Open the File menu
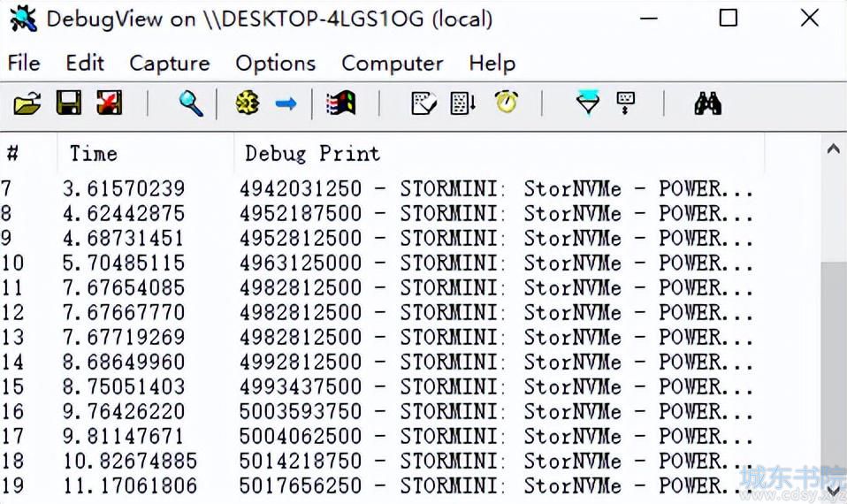 24,63
